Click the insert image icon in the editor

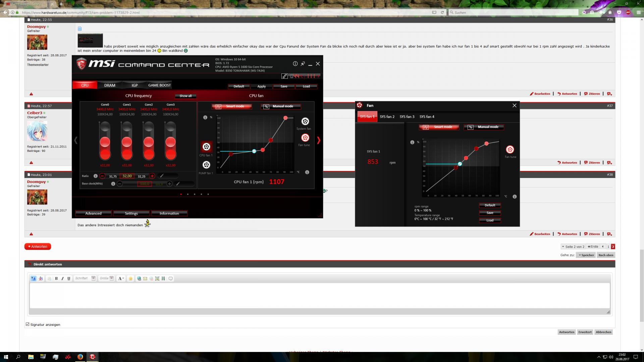pos(157,279)
